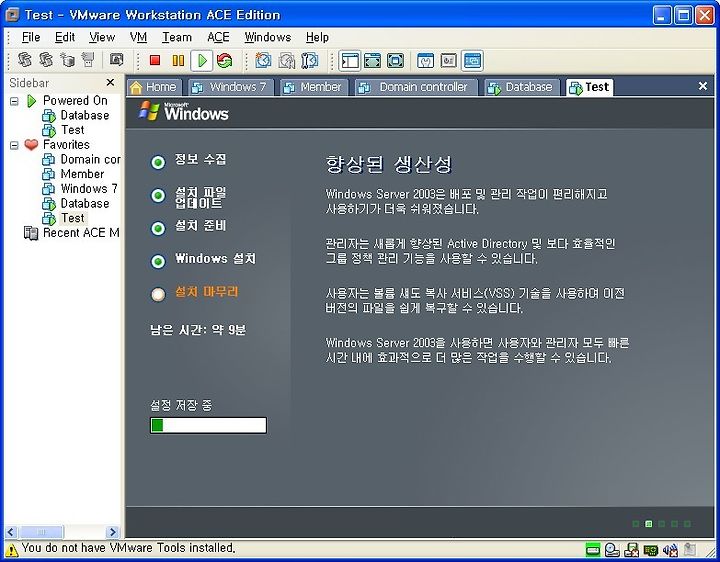This screenshot has width=720, height=562.
Task: Reset the virtual machine with the red-green arrows icon
Action: tap(225, 60)
